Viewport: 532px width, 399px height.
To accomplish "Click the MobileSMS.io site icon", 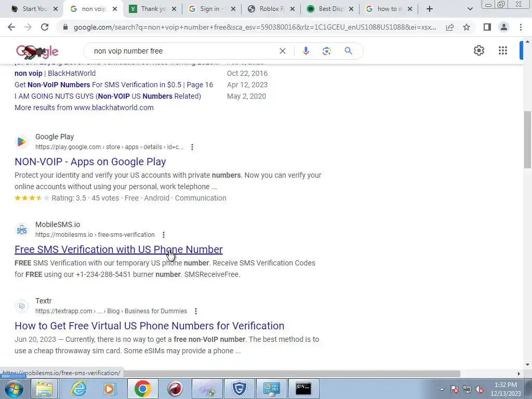I will (x=21, y=230).
